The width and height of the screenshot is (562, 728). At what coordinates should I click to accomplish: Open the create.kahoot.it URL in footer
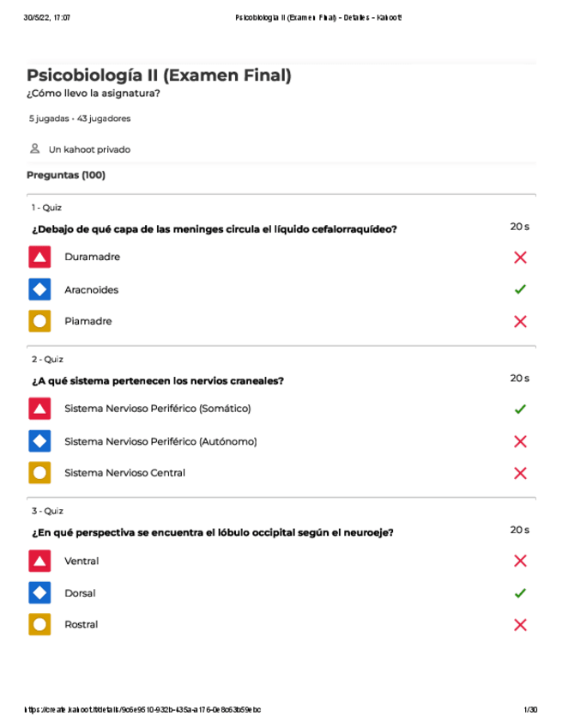[x=142, y=710]
